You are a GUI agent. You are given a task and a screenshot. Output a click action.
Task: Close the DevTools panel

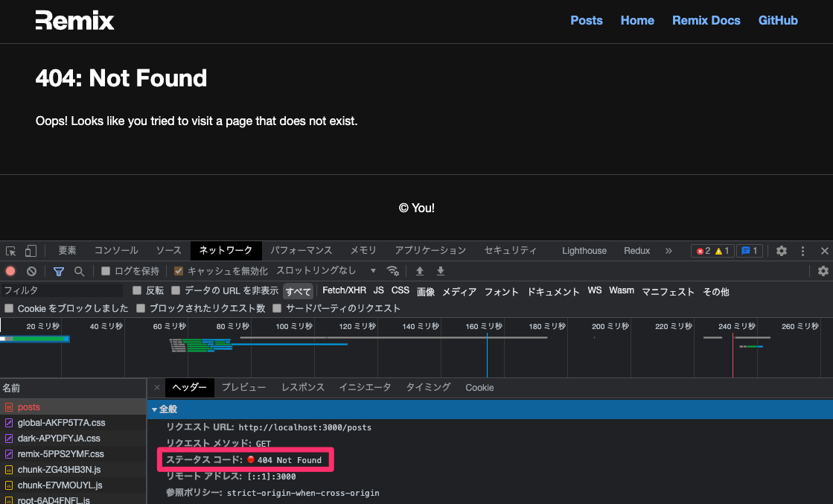824,251
